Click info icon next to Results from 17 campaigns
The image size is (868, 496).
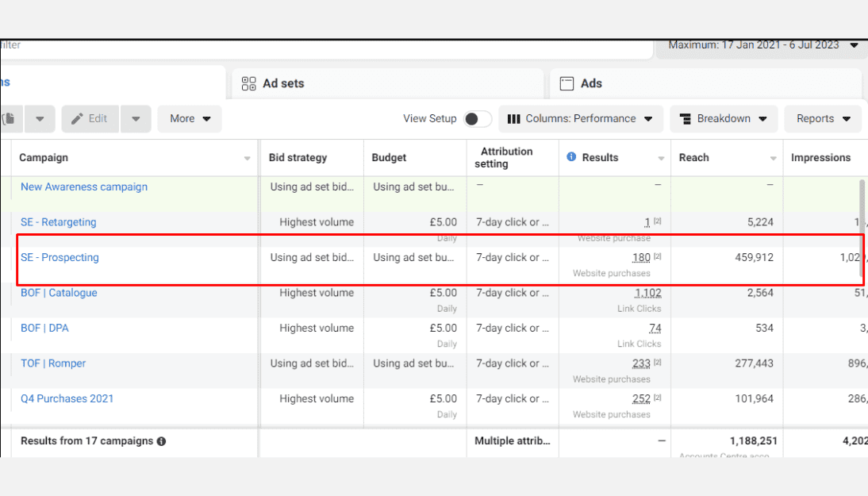(162, 441)
